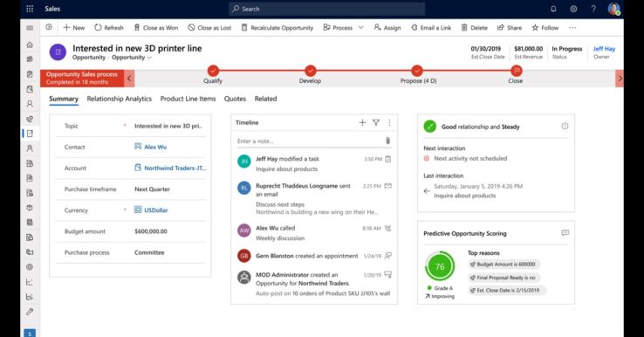Click Est. Close Date 2/15/2019 reason
Image resolution: width=644 pixels, height=337 pixels.
click(x=506, y=290)
